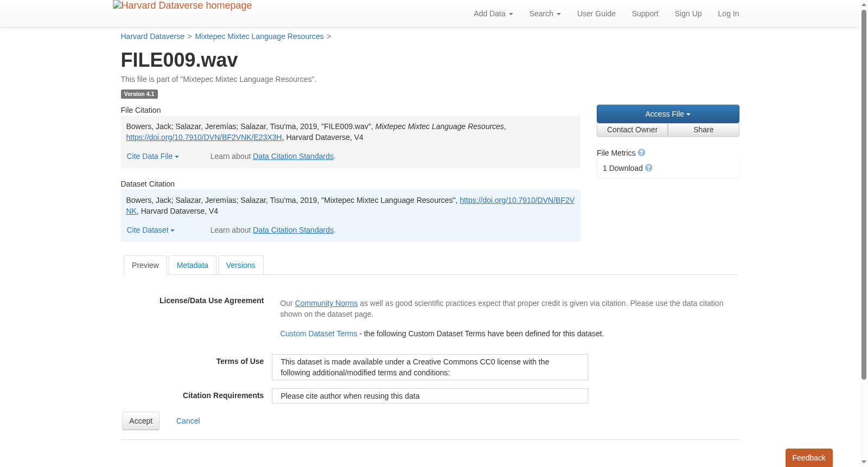Switch to the Versions tab

click(x=240, y=265)
